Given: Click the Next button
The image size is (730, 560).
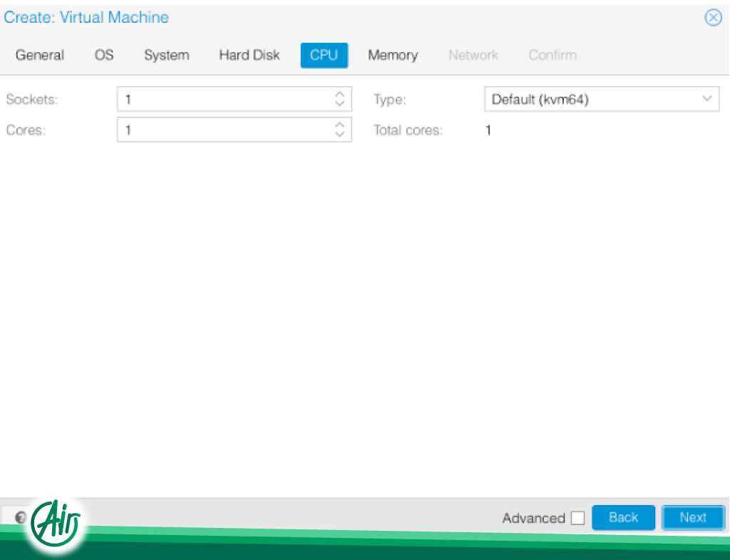Looking at the screenshot, I should point(693,517).
